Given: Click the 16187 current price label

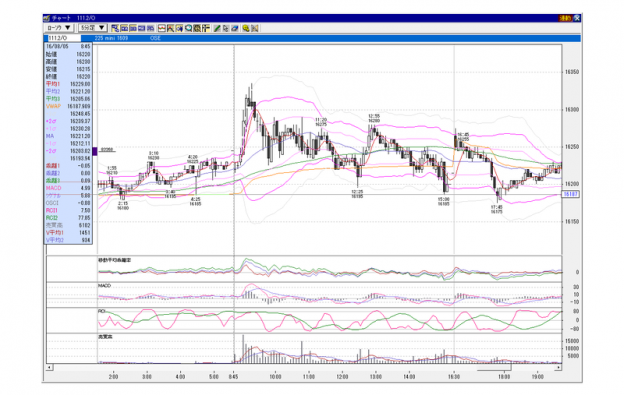Looking at the screenshot, I should pyautogui.click(x=571, y=194).
